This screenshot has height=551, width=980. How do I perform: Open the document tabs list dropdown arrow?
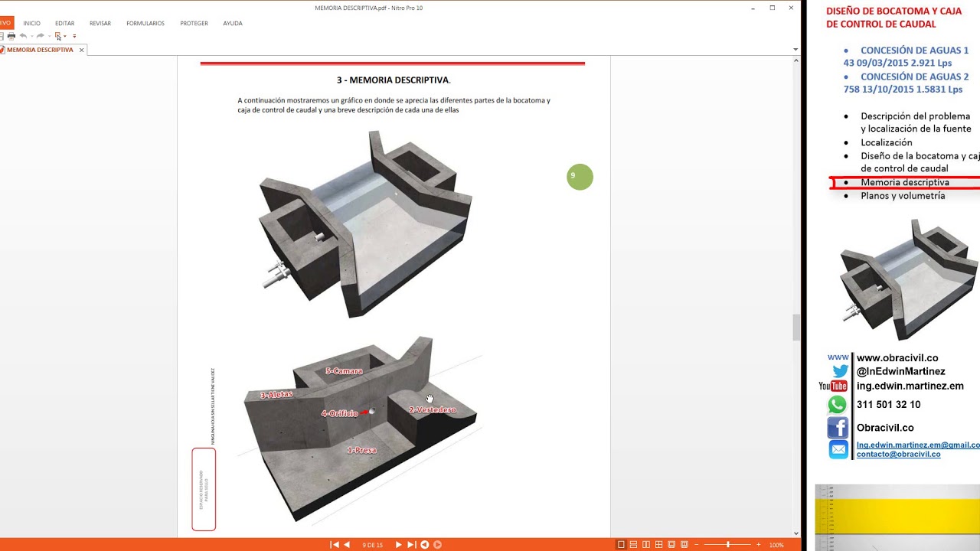795,50
